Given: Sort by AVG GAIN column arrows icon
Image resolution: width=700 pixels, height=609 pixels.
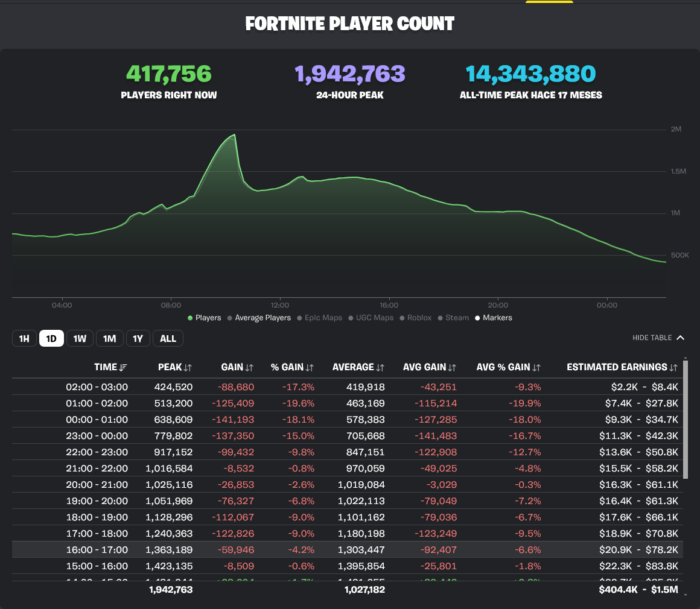Looking at the screenshot, I should coord(452,368).
